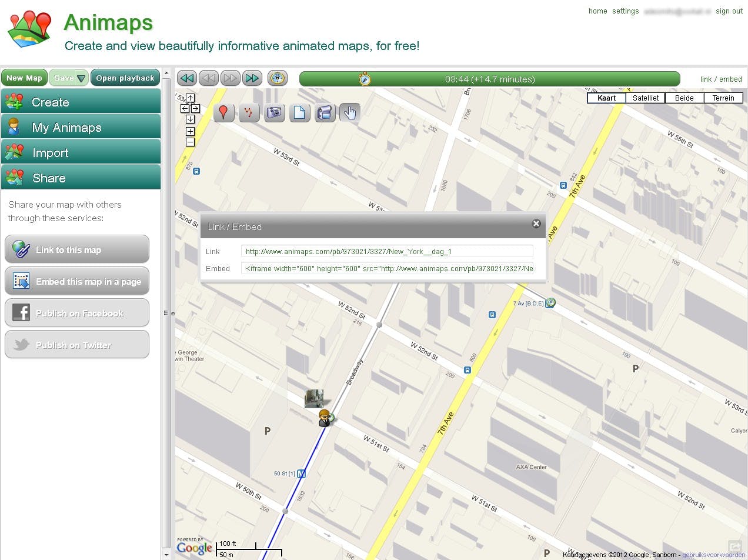Expand the My Animaps section
Image resolution: width=748 pixels, height=560 pixels.
[x=81, y=127]
